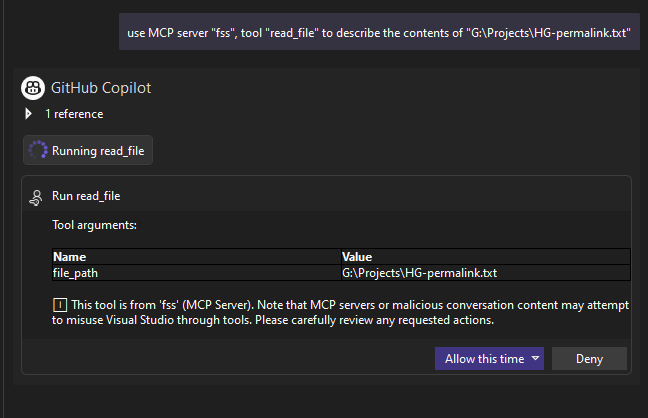Image resolution: width=648 pixels, height=418 pixels.
Task: Click the Running read_file status chip
Action: tap(88, 150)
